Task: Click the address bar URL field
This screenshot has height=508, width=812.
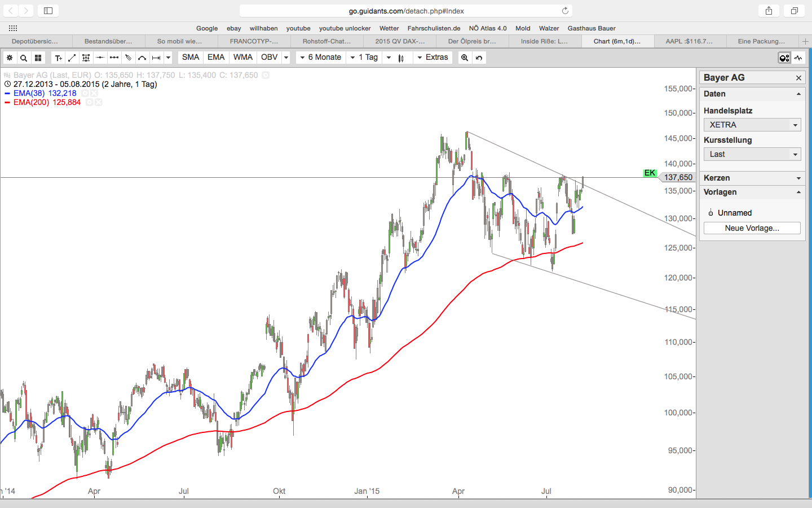Action: tap(406, 11)
